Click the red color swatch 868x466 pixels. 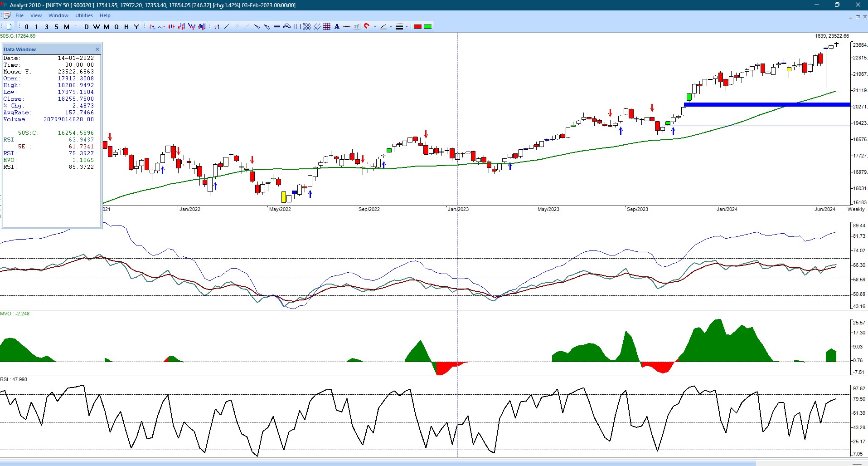coord(418,27)
